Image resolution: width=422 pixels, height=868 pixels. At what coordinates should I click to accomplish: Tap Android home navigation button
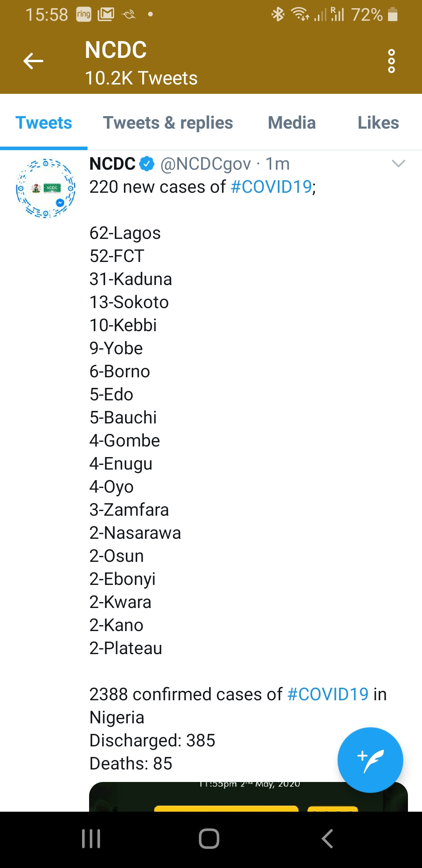pyautogui.click(x=209, y=839)
